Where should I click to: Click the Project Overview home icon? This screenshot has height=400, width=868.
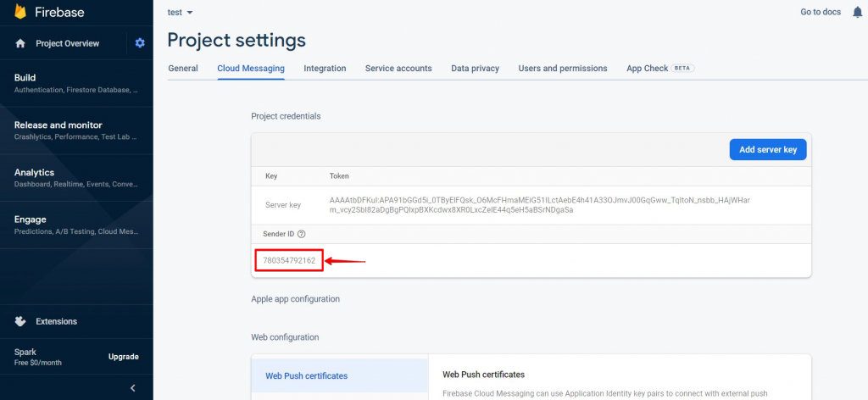point(20,43)
